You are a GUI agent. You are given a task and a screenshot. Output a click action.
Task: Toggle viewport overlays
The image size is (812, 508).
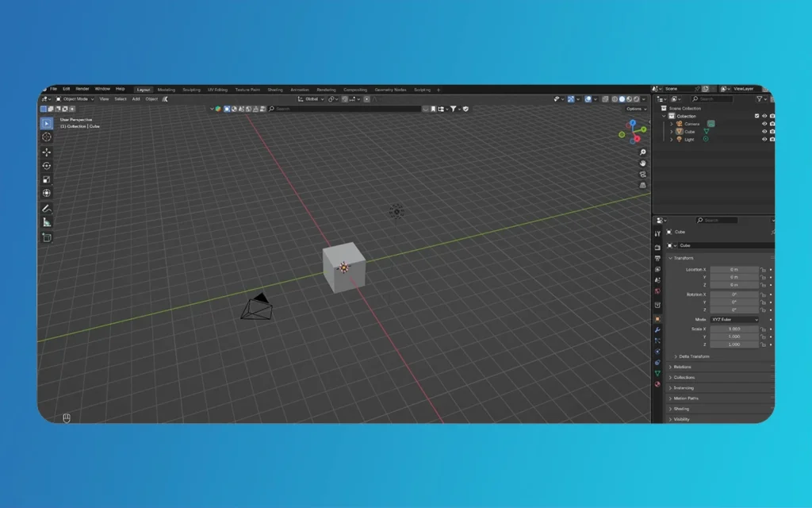coord(588,99)
